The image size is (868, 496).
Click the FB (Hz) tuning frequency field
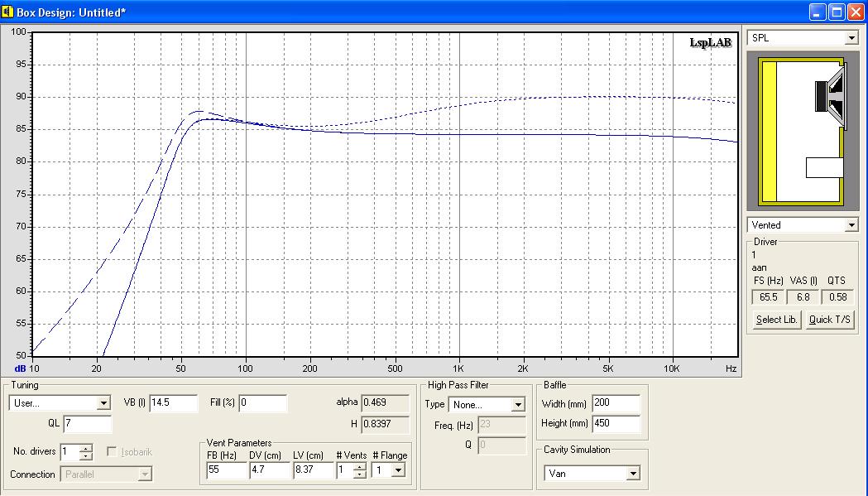[x=227, y=470]
